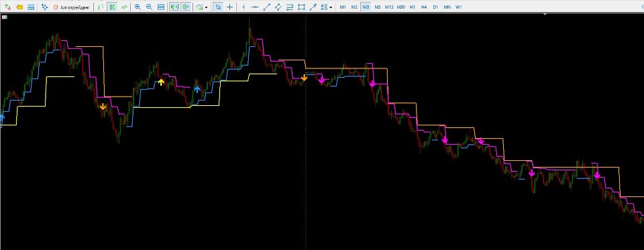
Task: Select the standard cursor tool
Action: [x=218, y=7]
